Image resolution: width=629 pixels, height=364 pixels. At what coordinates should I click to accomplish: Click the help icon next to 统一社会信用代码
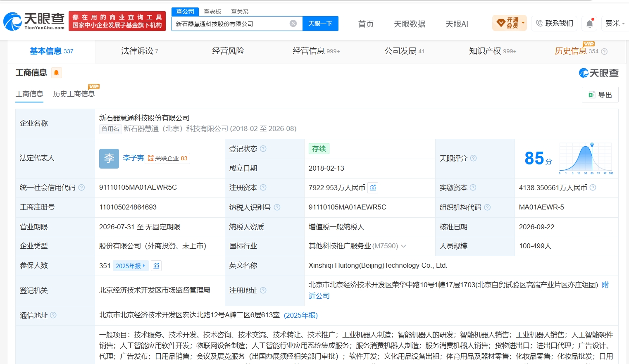click(x=81, y=188)
